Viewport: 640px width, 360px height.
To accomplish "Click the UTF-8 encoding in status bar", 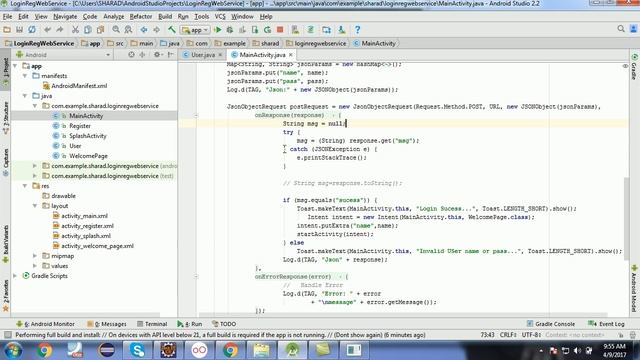I will point(531,335).
